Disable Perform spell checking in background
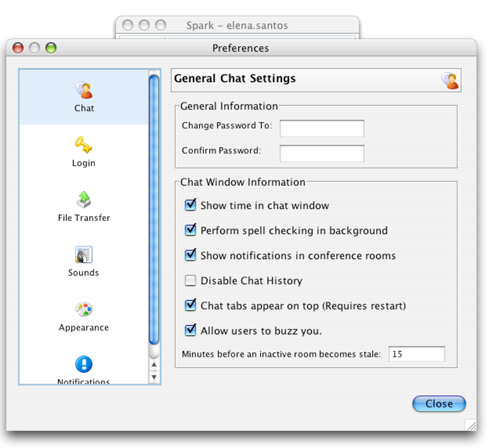The width and height of the screenshot is (489, 448). tap(190, 230)
